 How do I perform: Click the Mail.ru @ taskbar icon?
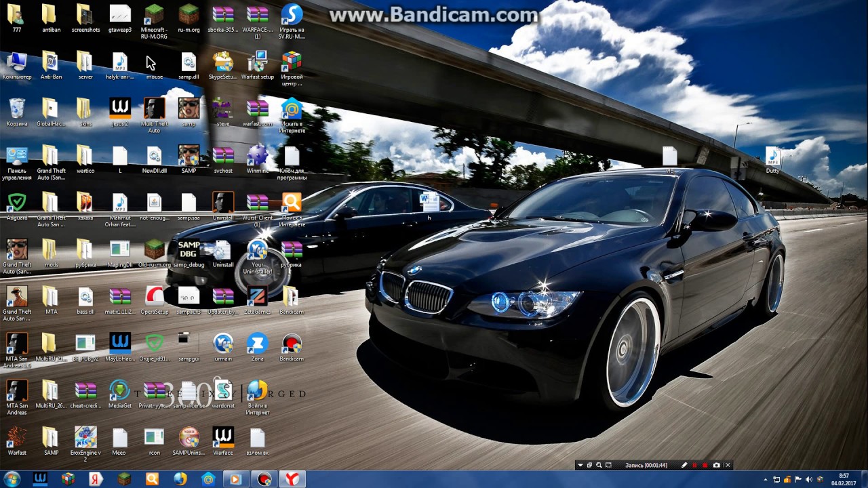pos(208,479)
